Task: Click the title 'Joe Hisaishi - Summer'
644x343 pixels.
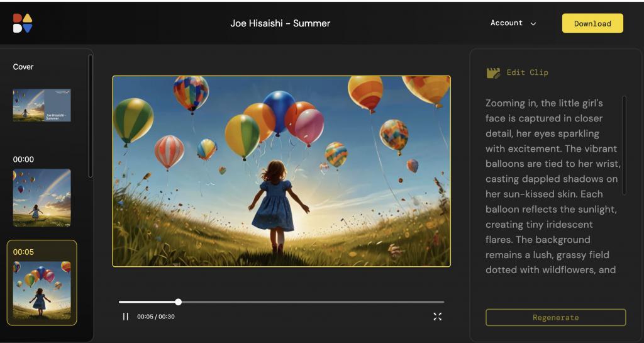Action: pos(280,23)
